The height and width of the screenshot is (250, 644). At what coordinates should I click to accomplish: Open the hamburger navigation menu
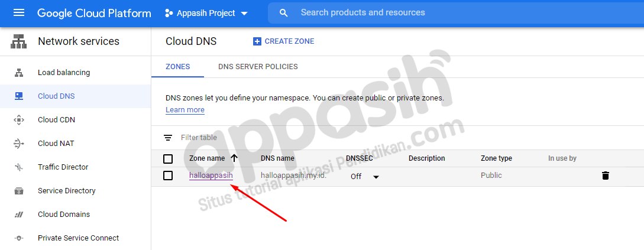pyautogui.click(x=19, y=13)
